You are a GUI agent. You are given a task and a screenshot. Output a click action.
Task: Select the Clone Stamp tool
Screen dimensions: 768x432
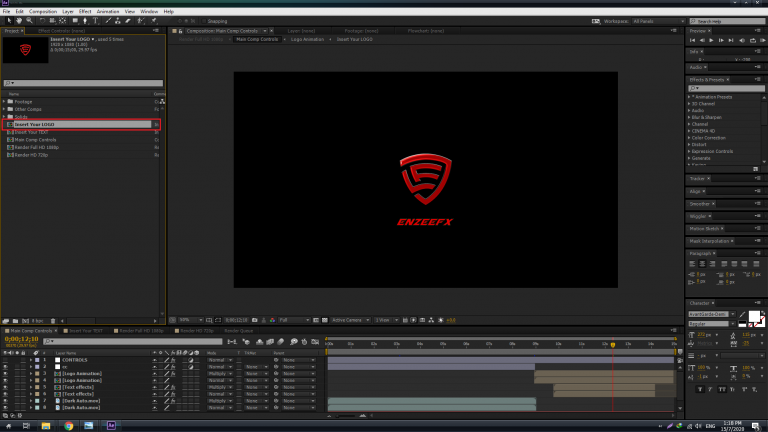(x=118, y=21)
